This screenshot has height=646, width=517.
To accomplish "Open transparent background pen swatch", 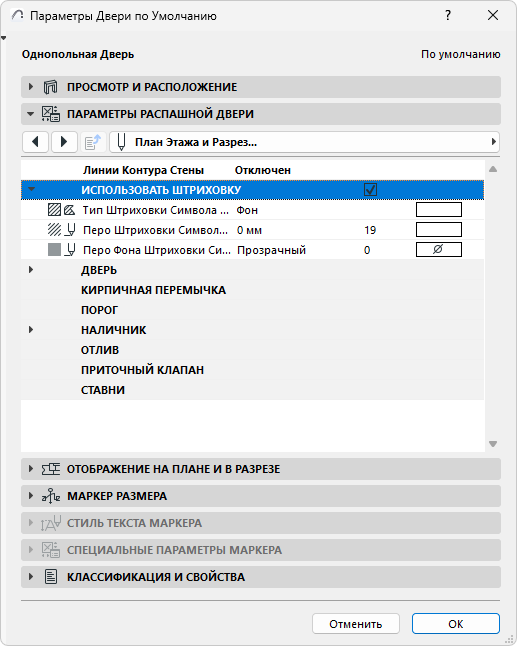I will coord(439,250).
